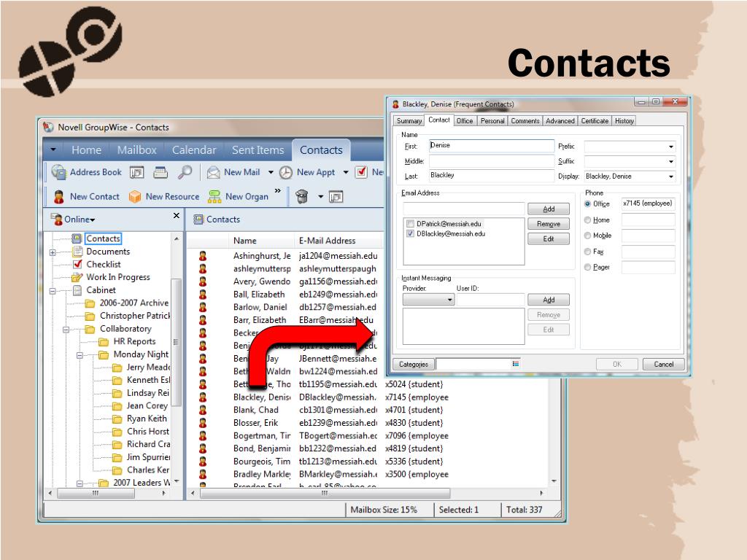747x560 pixels.
Task: Open the New Appt dropdown arrow
Action: click(x=345, y=172)
